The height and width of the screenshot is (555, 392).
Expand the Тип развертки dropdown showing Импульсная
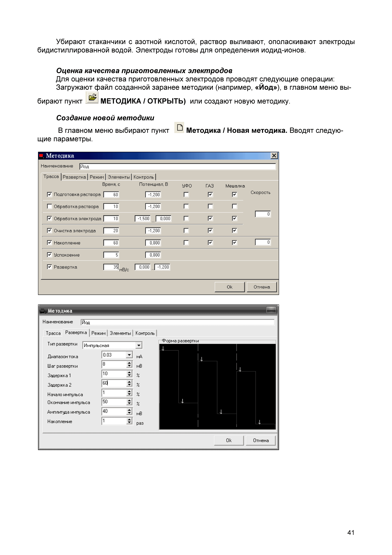pos(139,345)
